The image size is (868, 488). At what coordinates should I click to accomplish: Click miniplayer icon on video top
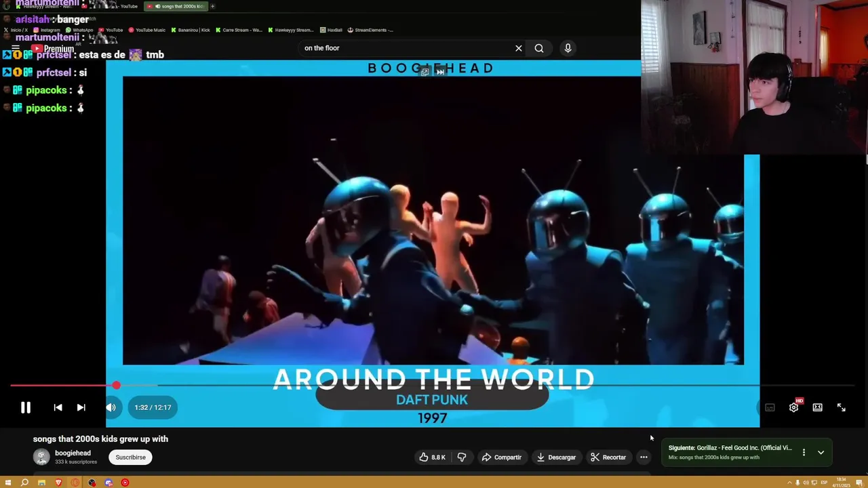coord(425,71)
